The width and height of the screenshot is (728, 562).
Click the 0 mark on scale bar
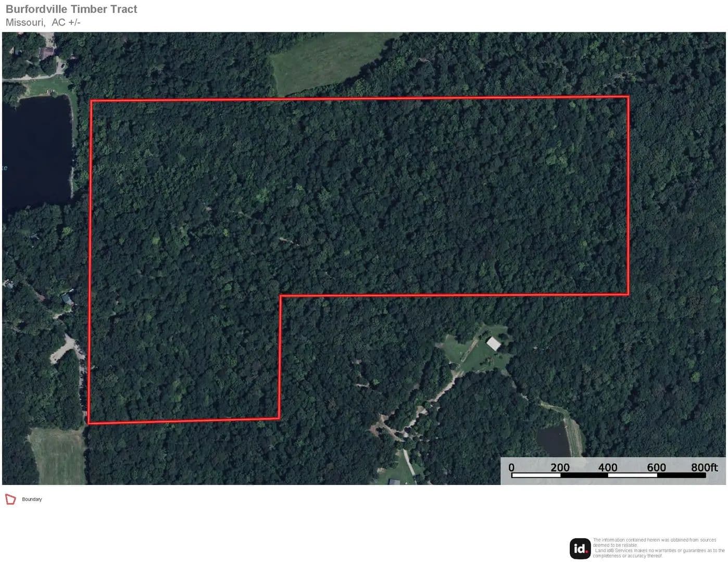click(x=511, y=467)
